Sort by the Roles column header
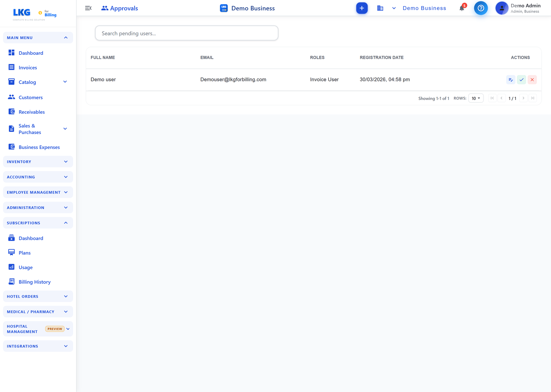This screenshot has height=392, width=551. point(317,58)
